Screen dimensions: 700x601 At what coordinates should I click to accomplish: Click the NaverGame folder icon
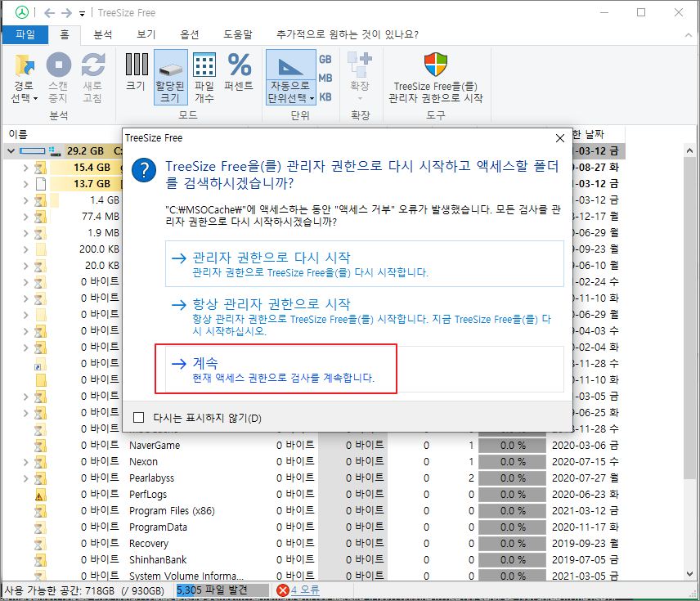41,446
